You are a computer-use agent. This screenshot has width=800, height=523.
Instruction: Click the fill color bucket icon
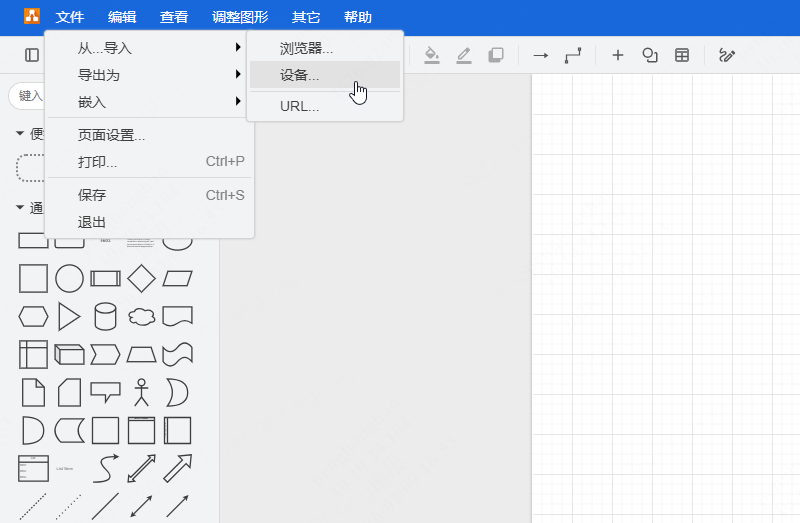pos(432,55)
